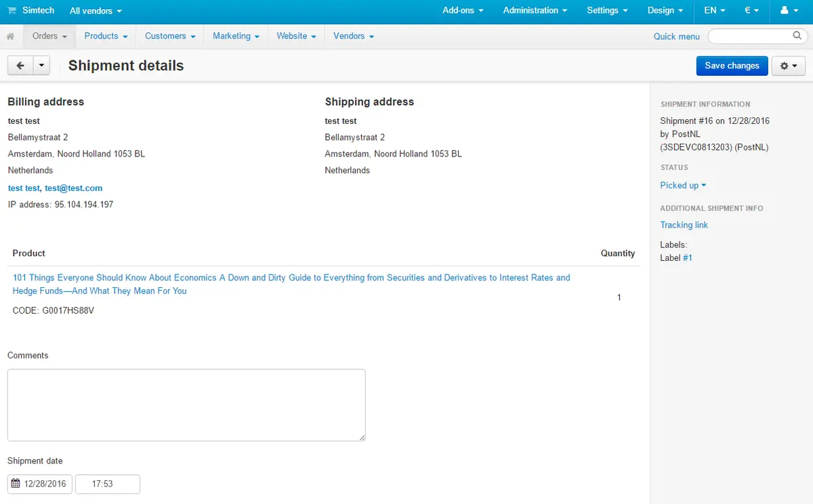Screen dimensions: 813x504
Task: Open shipment Label #1 link
Action: click(687, 258)
